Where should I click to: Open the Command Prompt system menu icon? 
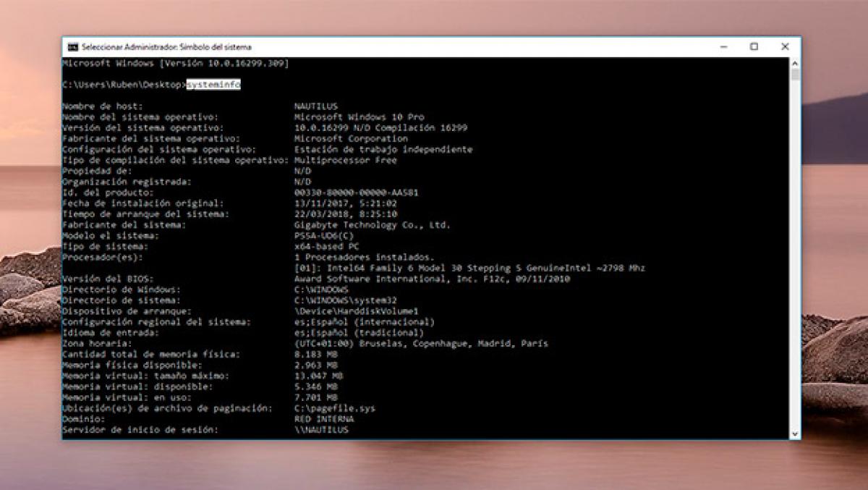point(72,47)
